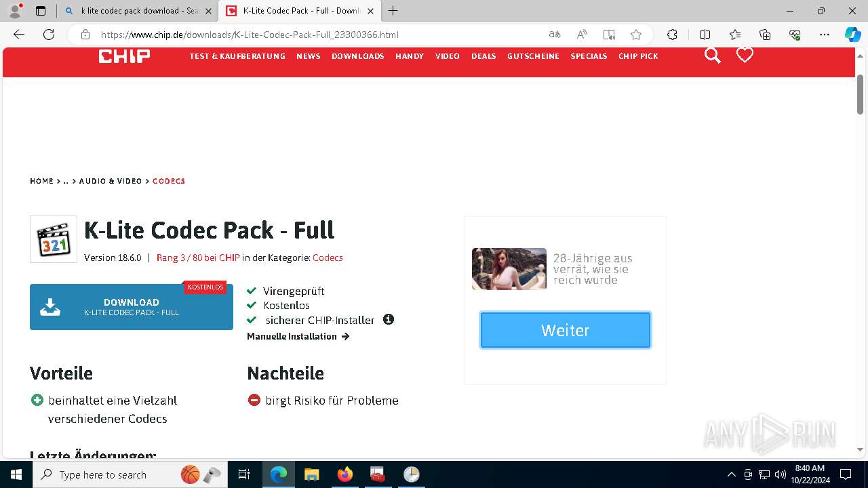Click the browser back arrow
Screen dimensions: 868x488
(19, 35)
